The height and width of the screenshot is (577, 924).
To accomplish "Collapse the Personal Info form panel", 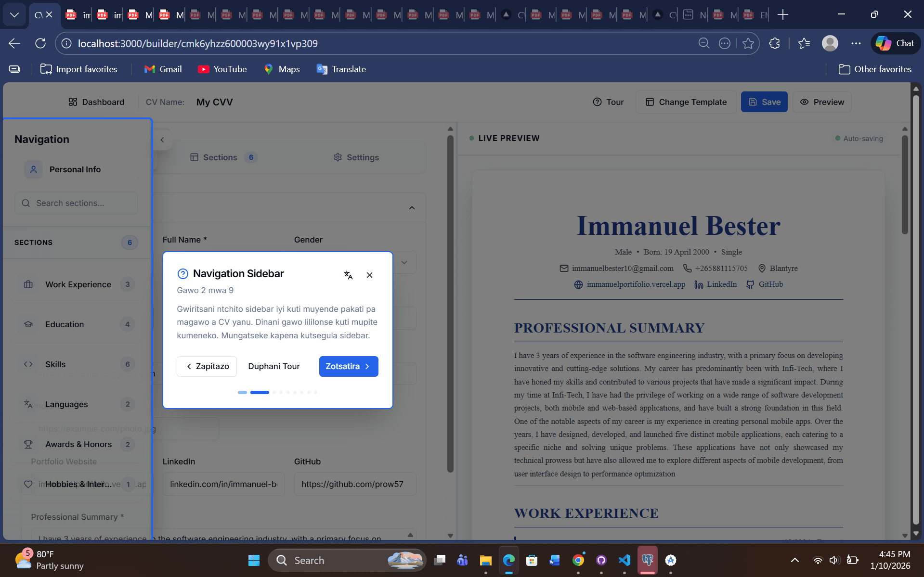I will click(412, 208).
